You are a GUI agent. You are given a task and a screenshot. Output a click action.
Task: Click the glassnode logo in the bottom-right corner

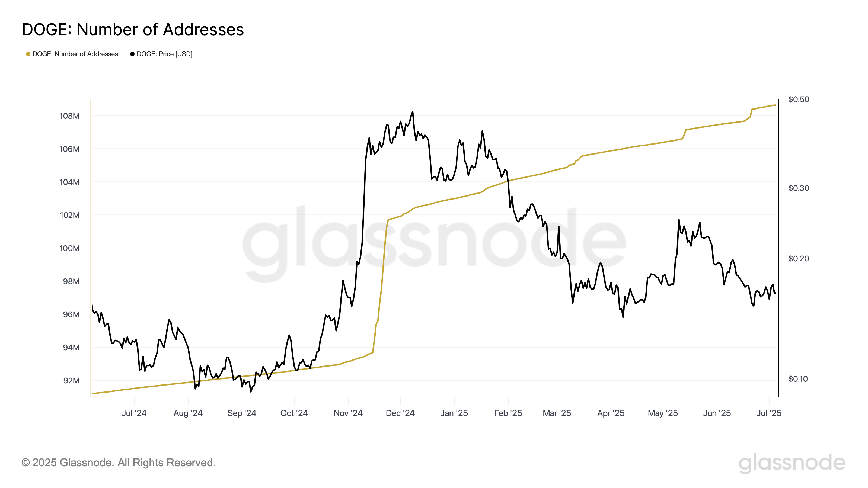point(792,463)
